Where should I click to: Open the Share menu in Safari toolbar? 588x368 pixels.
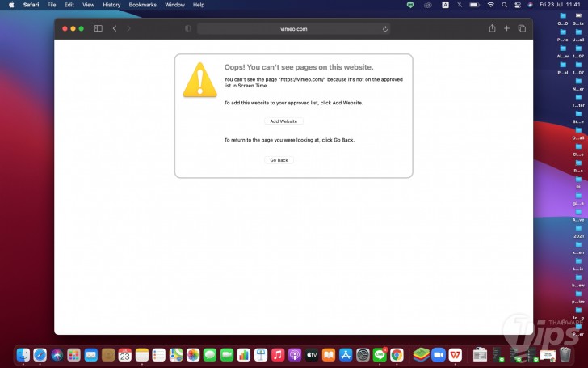(492, 28)
